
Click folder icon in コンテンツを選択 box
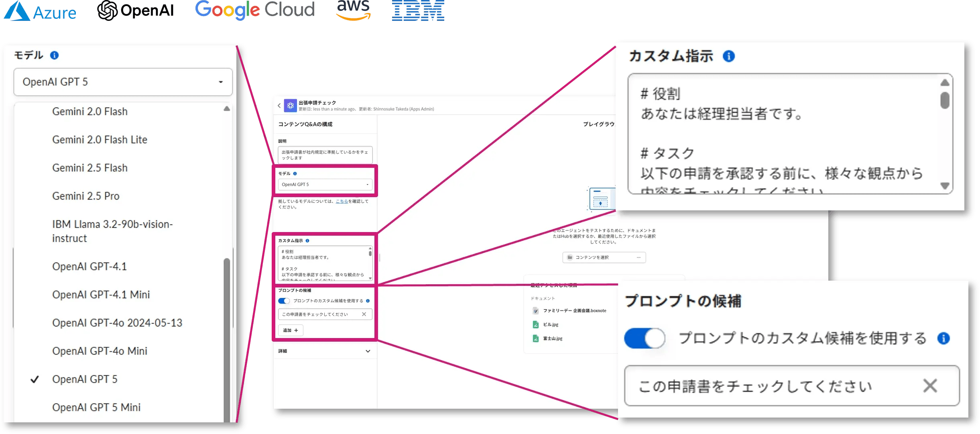(x=570, y=257)
